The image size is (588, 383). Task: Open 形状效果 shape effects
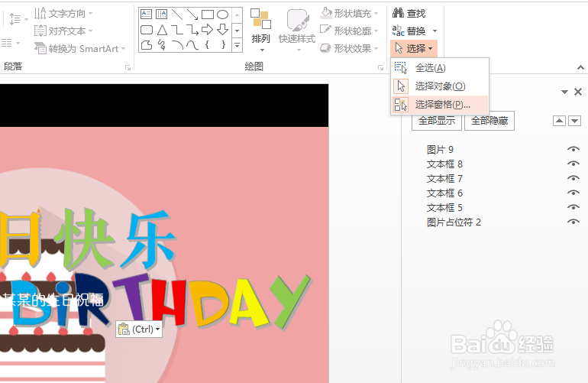349,48
